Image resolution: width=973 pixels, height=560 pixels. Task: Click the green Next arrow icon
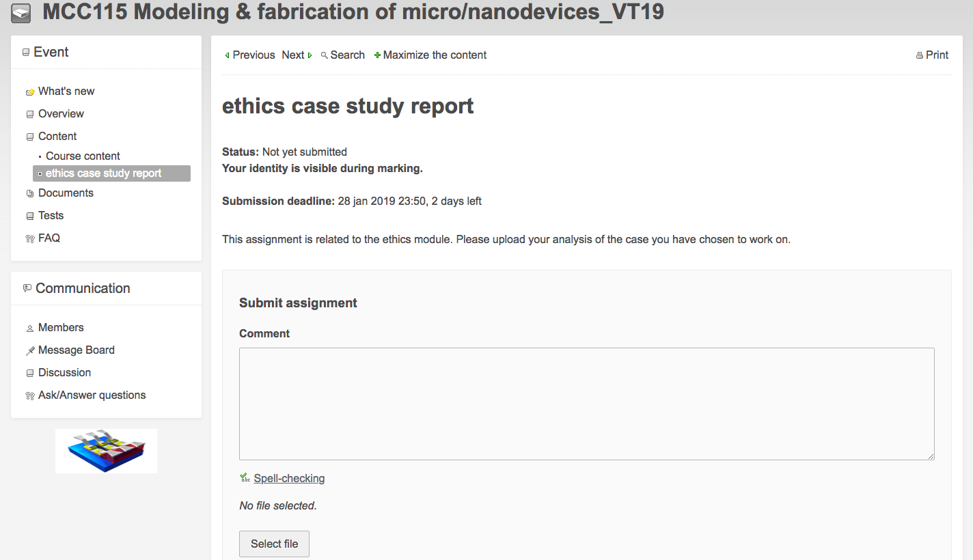310,55
